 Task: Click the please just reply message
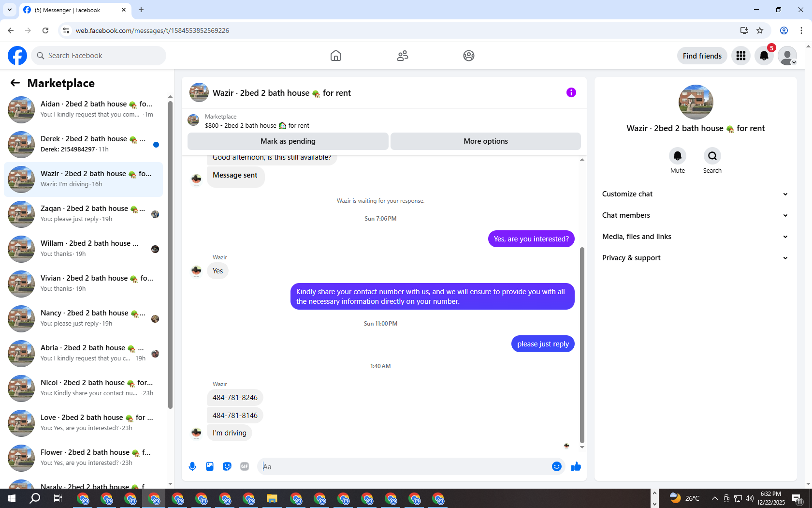click(543, 344)
